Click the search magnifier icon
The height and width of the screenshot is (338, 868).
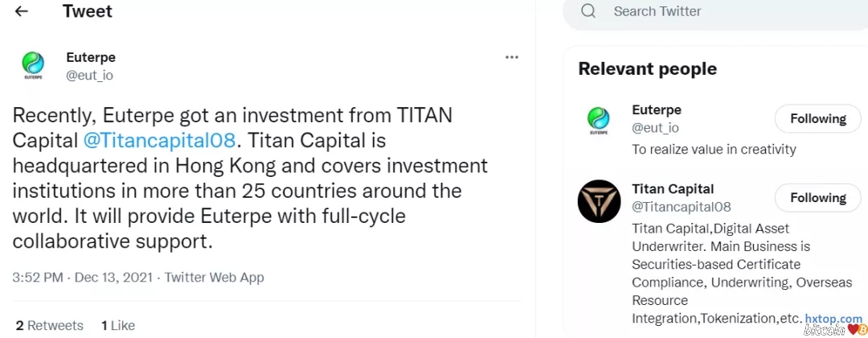[588, 11]
